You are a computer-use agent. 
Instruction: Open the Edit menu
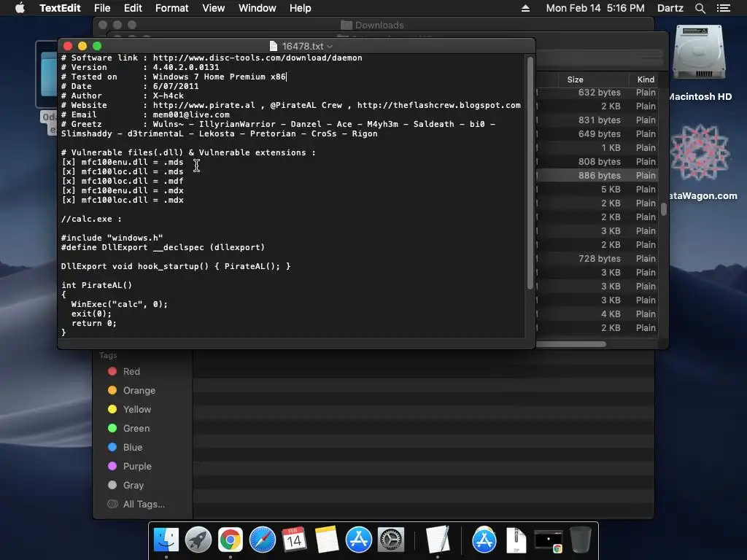[x=133, y=8]
